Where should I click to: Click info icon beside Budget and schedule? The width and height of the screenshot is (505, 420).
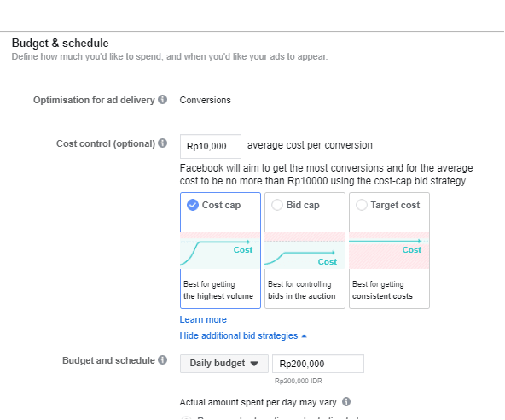[x=162, y=359]
